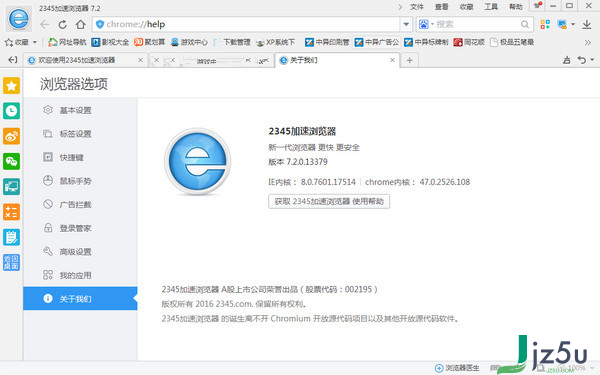Reload the page with refresh icon
600x375 pixels.
pos(63,24)
